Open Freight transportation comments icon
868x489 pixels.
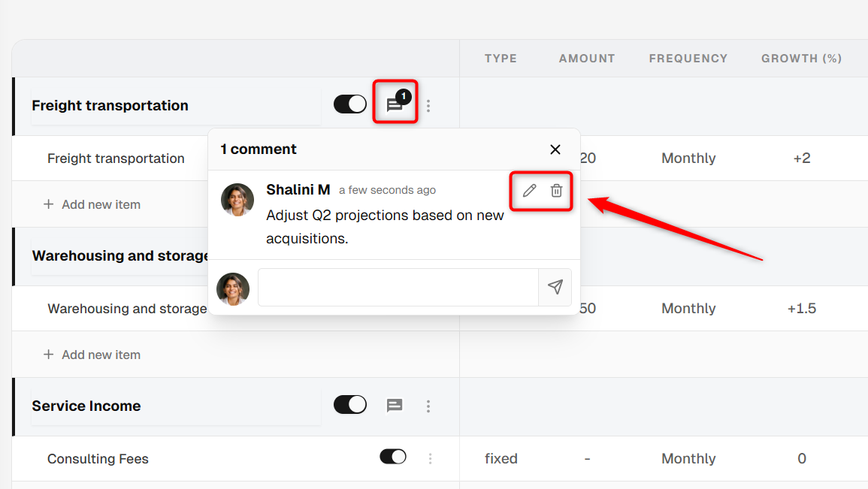tap(395, 104)
